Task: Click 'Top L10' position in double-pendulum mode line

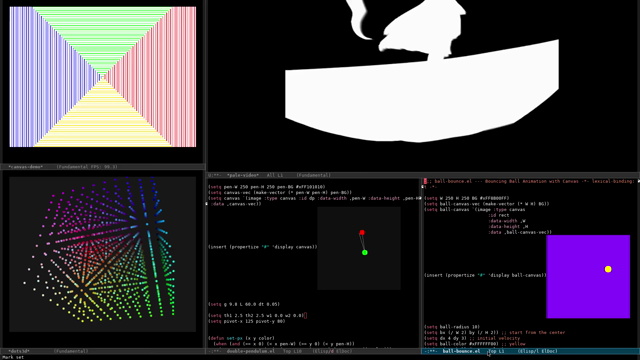Action: pyautogui.click(x=292, y=351)
